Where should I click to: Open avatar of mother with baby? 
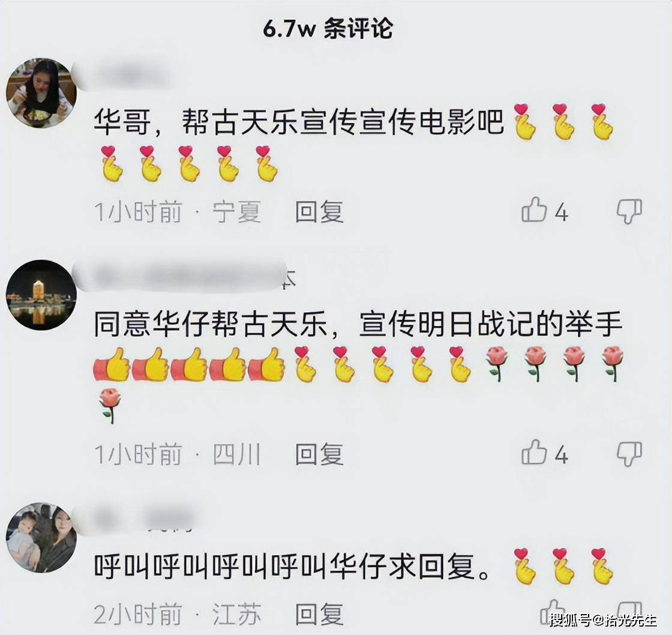click(x=41, y=537)
